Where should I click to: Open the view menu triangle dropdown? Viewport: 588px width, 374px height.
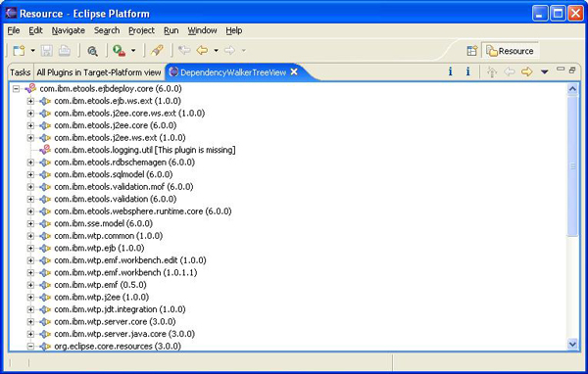(x=545, y=71)
